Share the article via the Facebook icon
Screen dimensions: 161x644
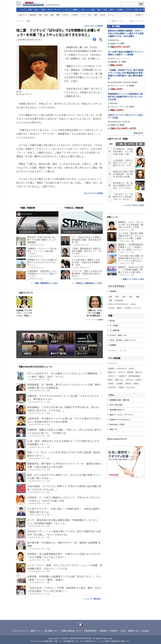94,40
